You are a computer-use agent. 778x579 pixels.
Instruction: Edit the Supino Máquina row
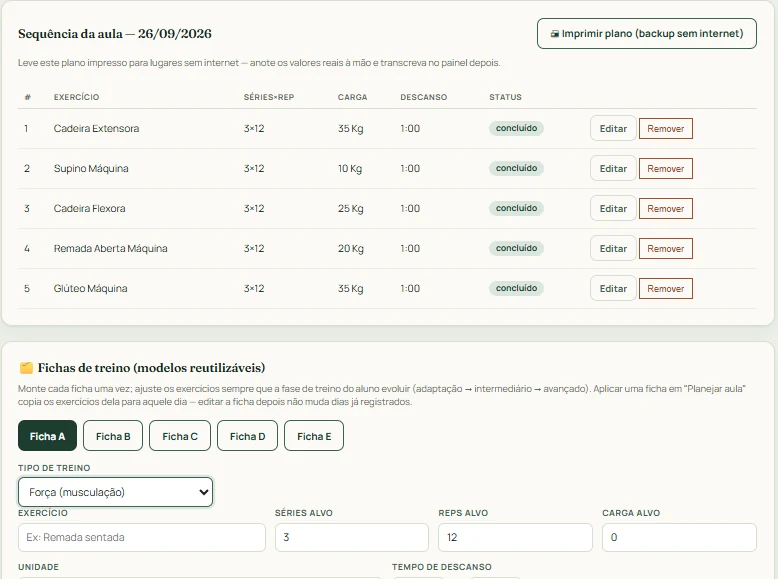click(x=613, y=169)
